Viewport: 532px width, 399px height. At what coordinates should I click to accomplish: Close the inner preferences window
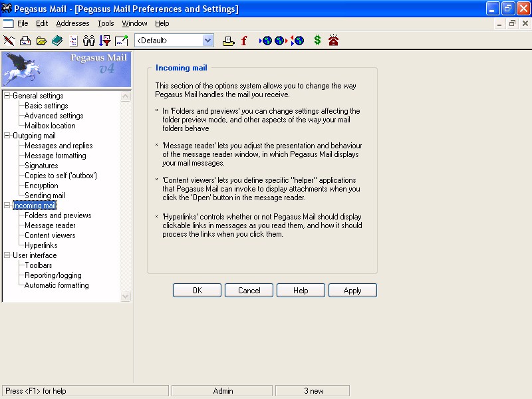pos(525,23)
